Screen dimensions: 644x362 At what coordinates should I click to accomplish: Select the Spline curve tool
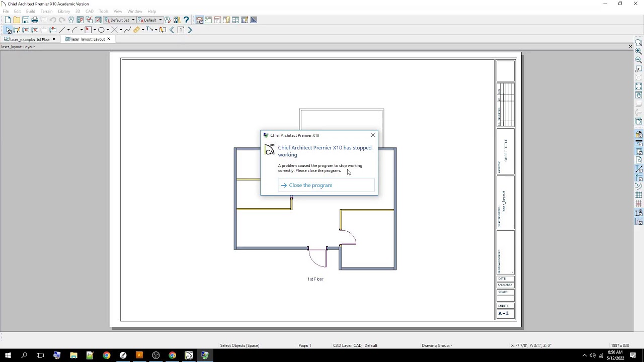pyautogui.click(x=127, y=30)
